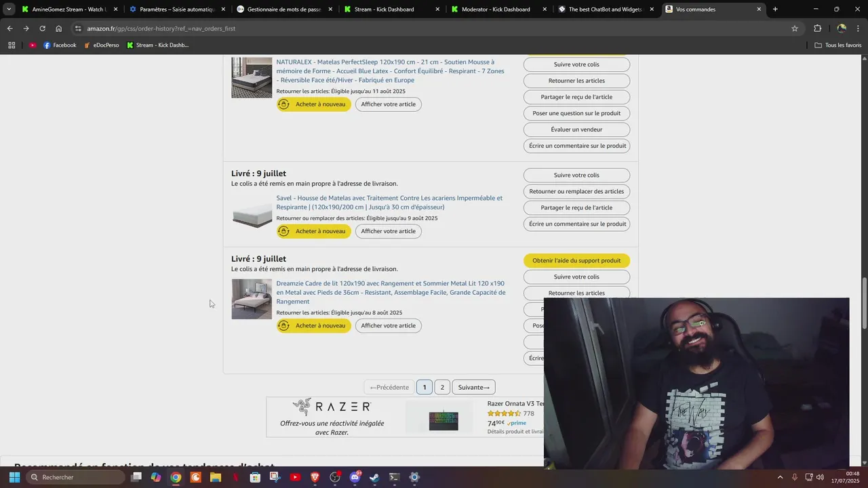Open the Chrome profile avatar
The height and width of the screenshot is (488, 868).
[x=842, y=28]
